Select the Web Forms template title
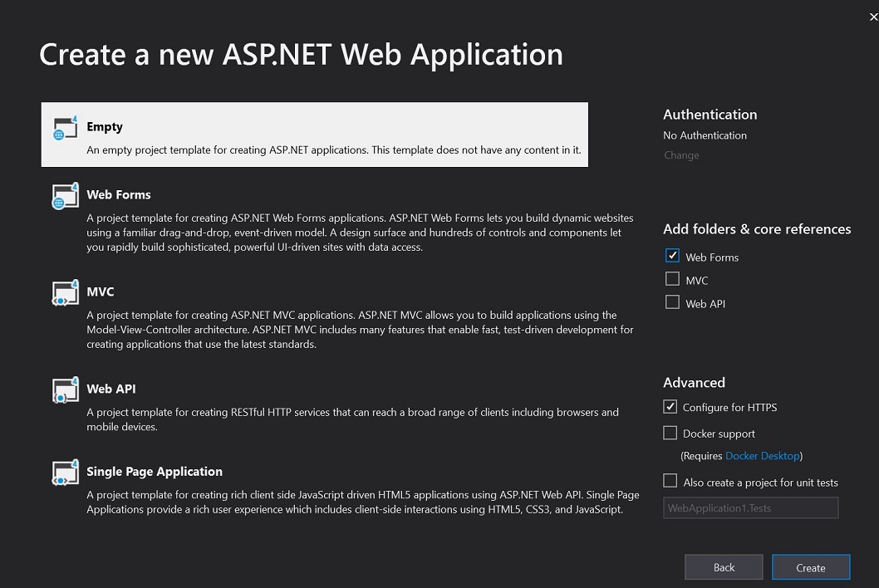Image resolution: width=879 pixels, height=588 pixels. click(x=119, y=194)
